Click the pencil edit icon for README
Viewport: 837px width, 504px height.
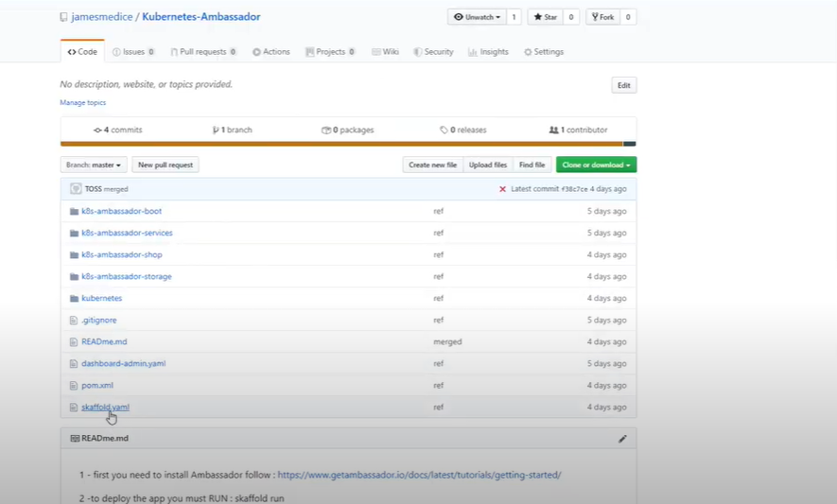622,439
